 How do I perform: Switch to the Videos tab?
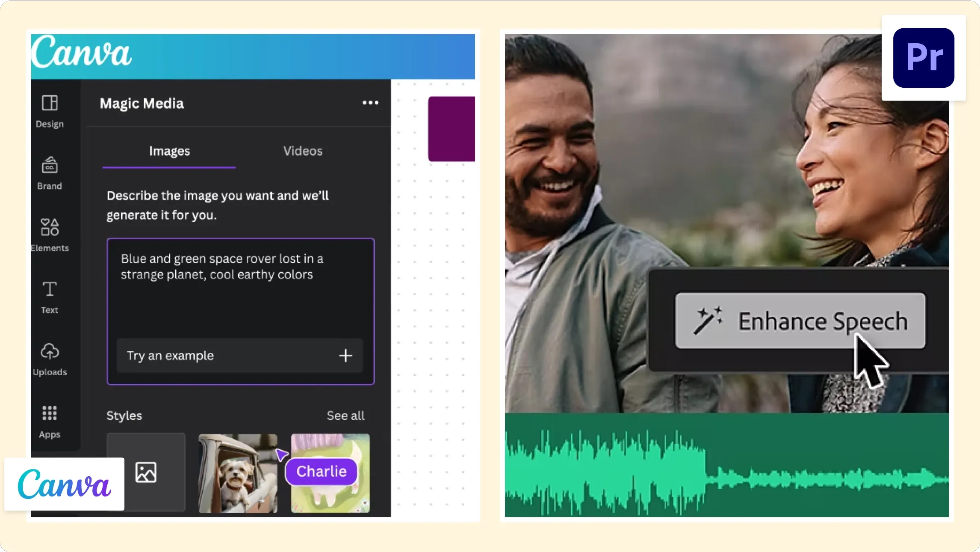303,151
